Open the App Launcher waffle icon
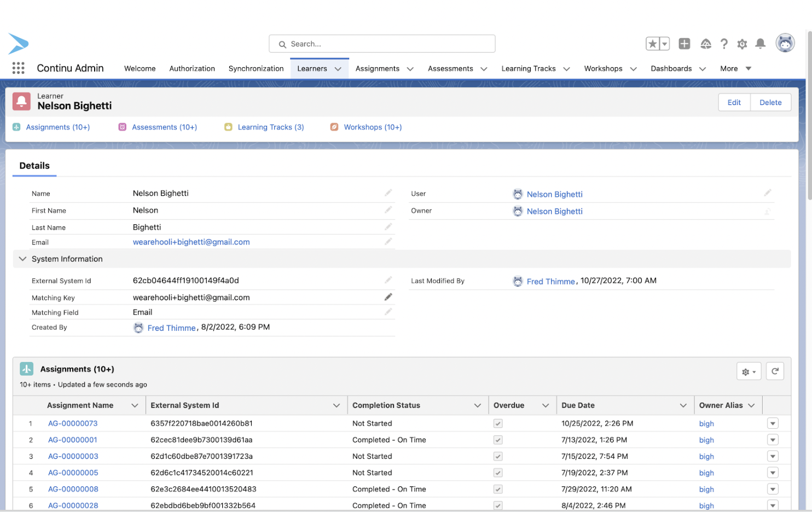812x512 pixels. (x=18, y=68)
